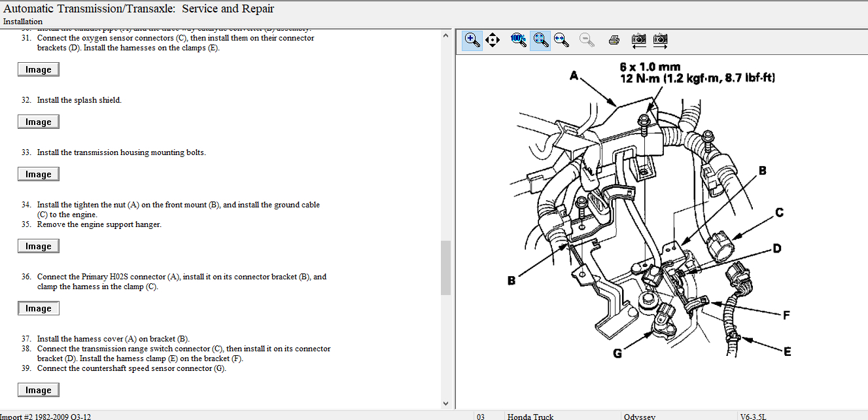Image resolution: width=868 pixels, height=420 pixels.
Task: Open Image for splash shield step 32
Action: [x=39, y=122]
